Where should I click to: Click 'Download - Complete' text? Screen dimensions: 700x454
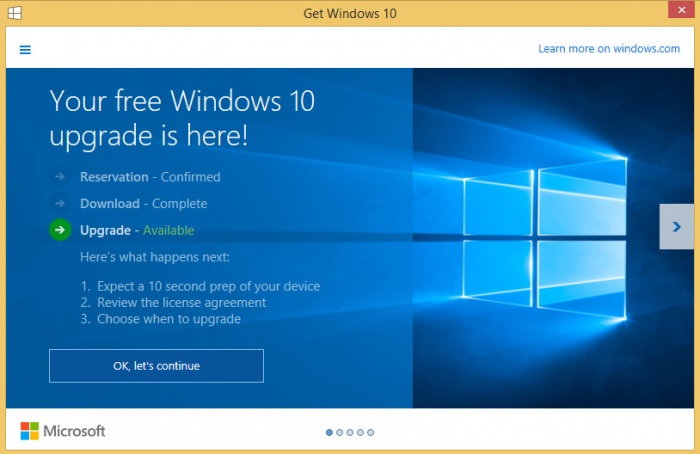pyautogui.click(x=144, y=204)
